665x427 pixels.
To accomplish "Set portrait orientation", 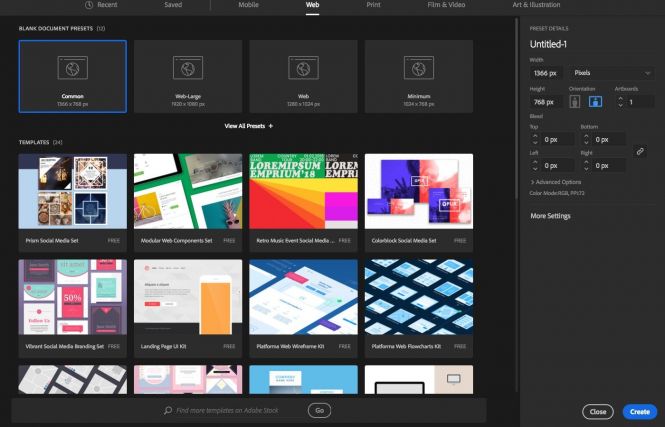I will (x=575, y=102).
